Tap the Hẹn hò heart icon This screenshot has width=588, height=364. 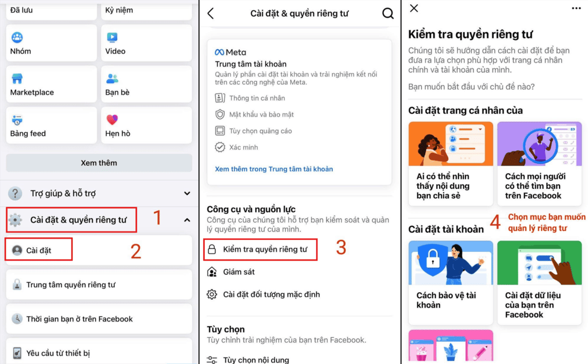click(112, 120)
